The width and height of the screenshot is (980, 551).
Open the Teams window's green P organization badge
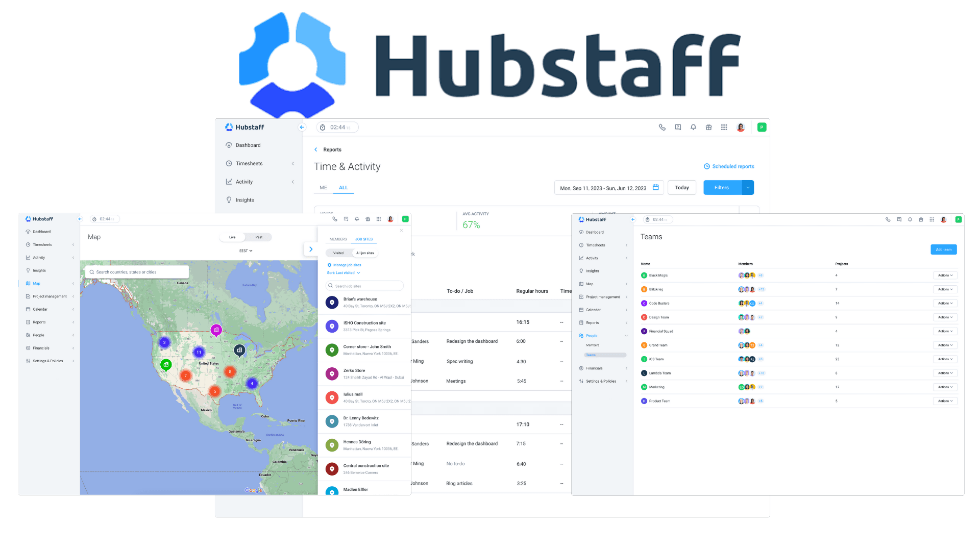pyautogui.click(x=959, y=219)
